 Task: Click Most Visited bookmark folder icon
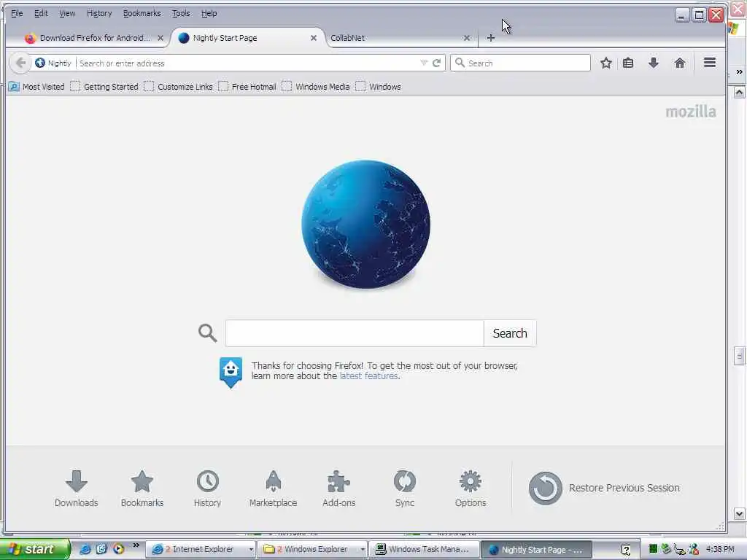[x=14, y=87]
